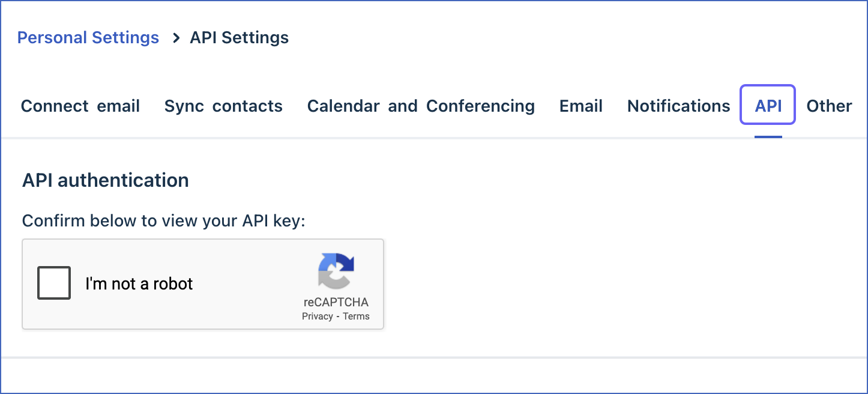Click the reCAPTCHA logo icon

(336, 273)
